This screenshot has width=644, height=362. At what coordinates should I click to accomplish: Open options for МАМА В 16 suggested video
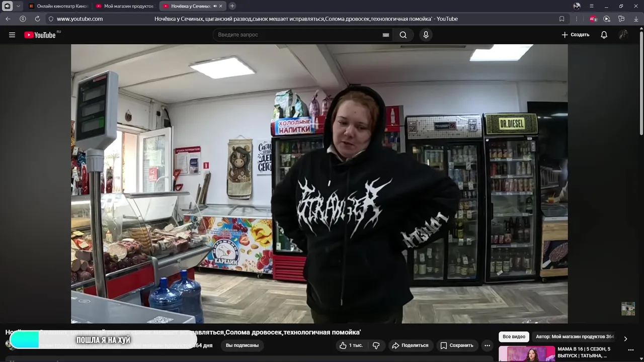(631, 350)
